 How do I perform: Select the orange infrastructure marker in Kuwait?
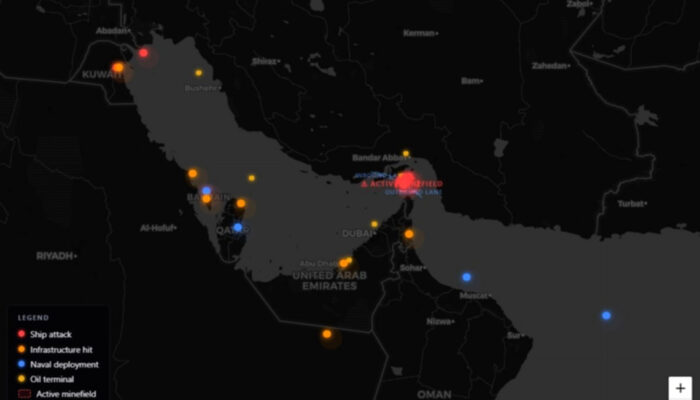(x=118, y=67)
